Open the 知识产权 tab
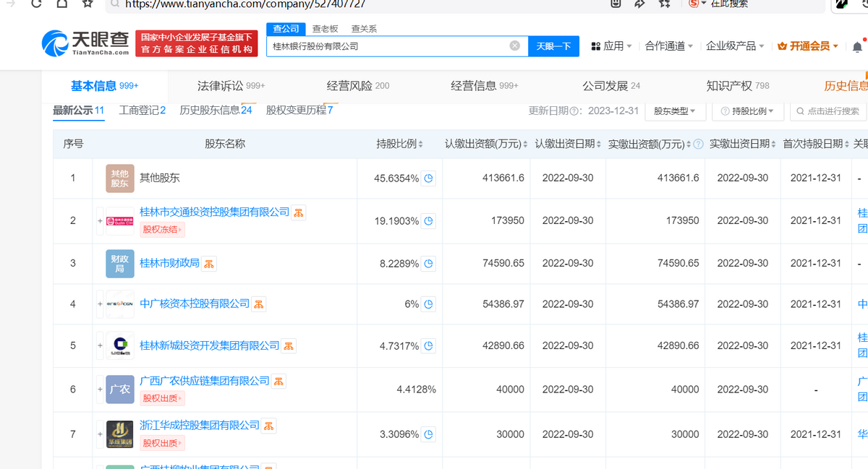The width and height of the screenshot is (868, 469). tap(738, 85)
